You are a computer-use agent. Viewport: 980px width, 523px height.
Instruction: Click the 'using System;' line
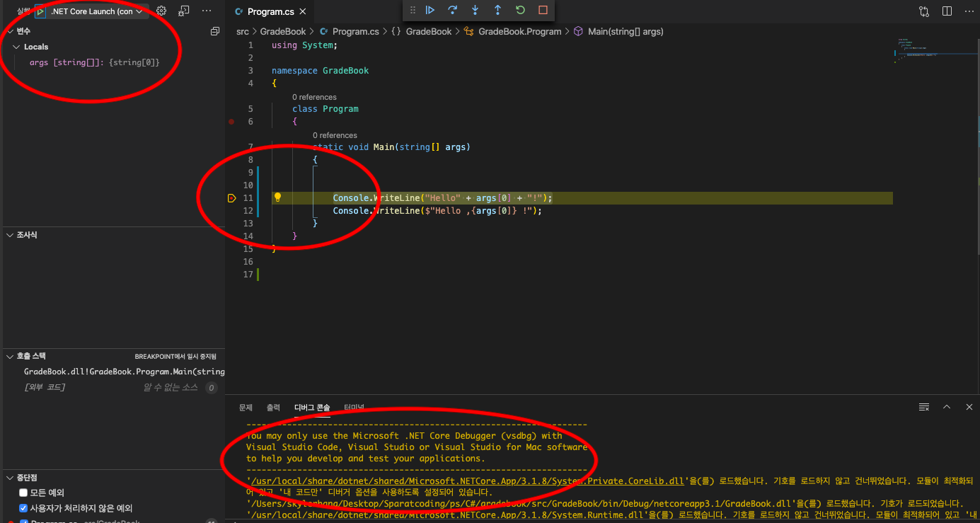(x=304, y=45)
